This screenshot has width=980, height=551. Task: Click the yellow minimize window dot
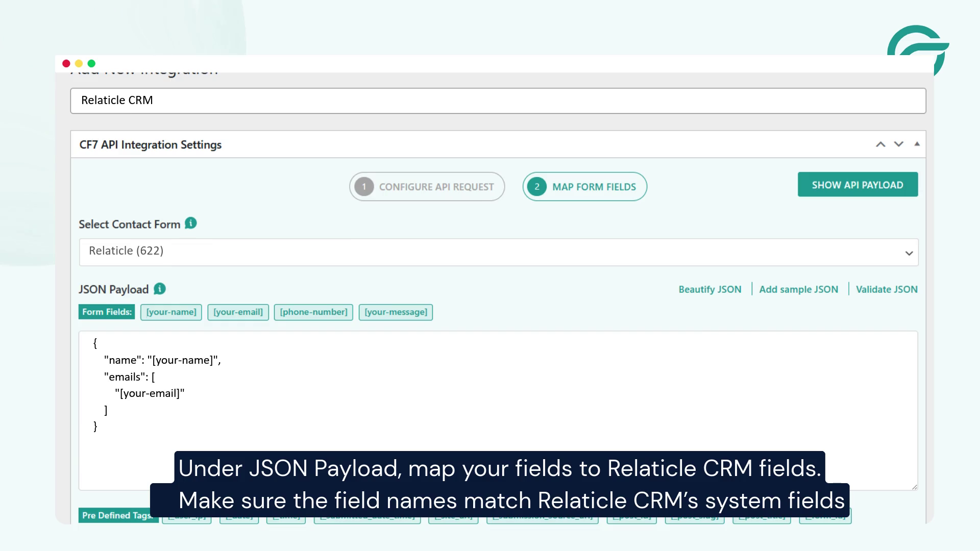click(x=79, y=63)
